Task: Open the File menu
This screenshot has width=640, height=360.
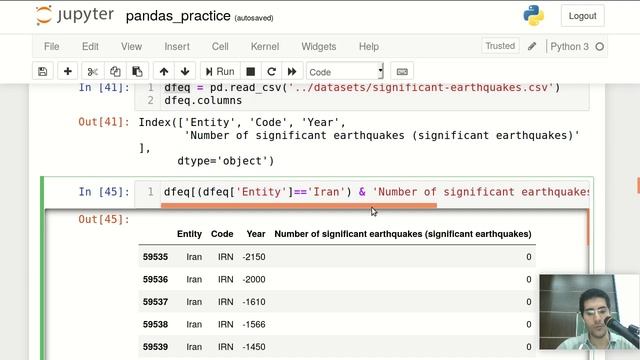Action: 51,47
